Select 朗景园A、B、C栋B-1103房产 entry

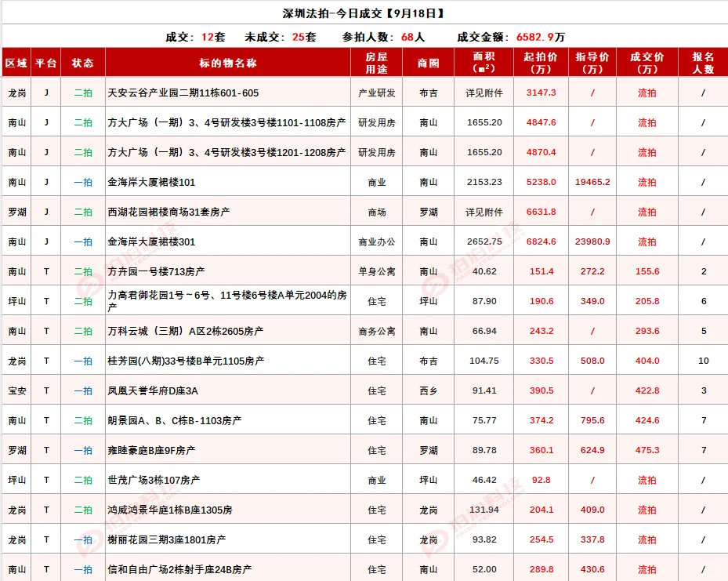tap(175, 420)
